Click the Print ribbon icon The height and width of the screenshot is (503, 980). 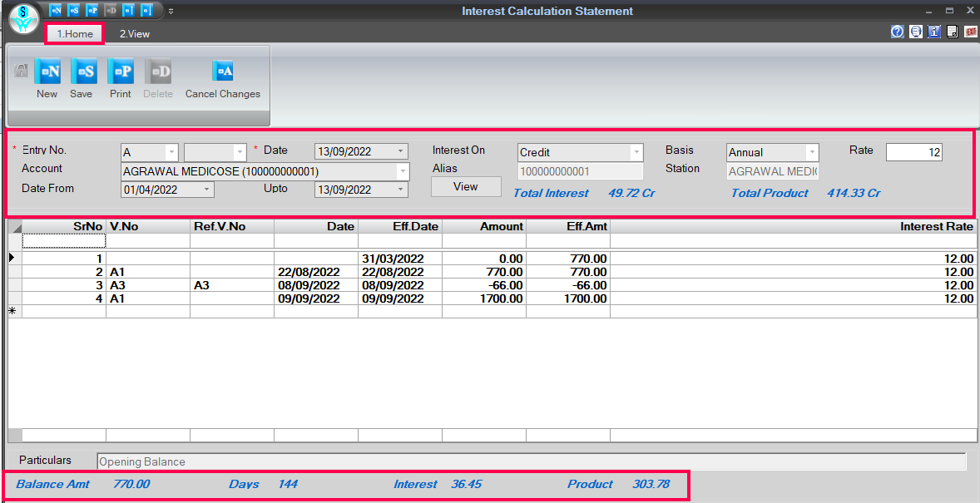pos(121,72)
